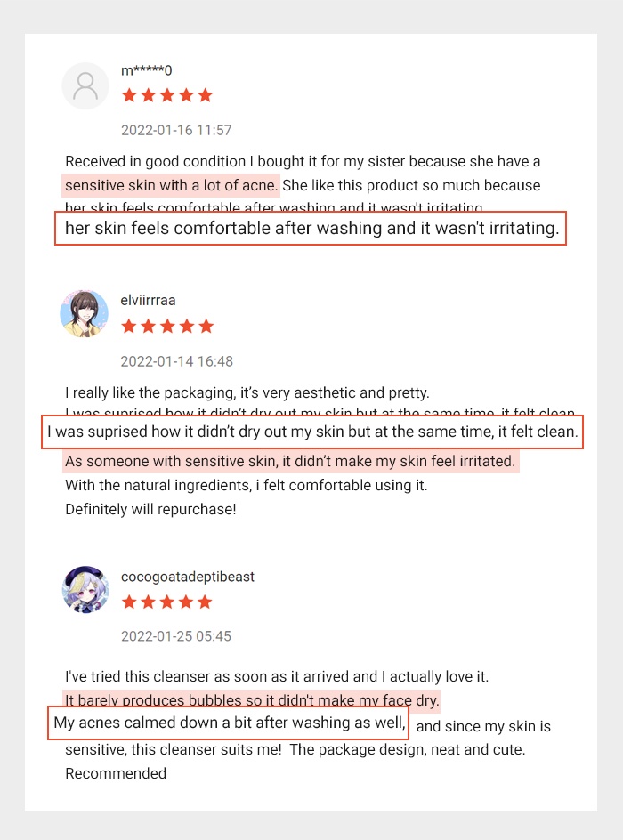Click the 2022-01-14 16:48 review timestamp
The width and height of the screenshot is (623, 840).
click(176, 361)
